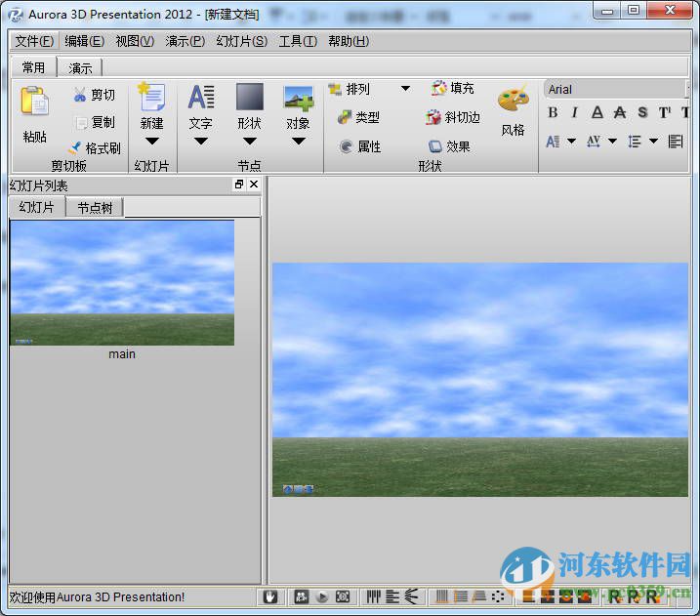The height and width of the screenshot is (616, 700).
Task: Open the line spacing dropdown arrow
Action: (x=653, y=142)
